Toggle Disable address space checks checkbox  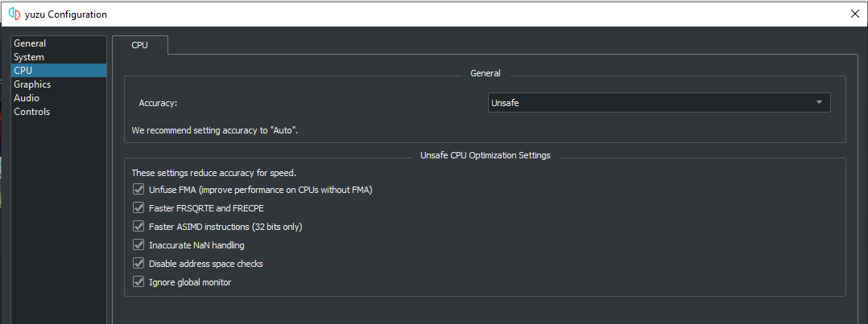point(138,263)
